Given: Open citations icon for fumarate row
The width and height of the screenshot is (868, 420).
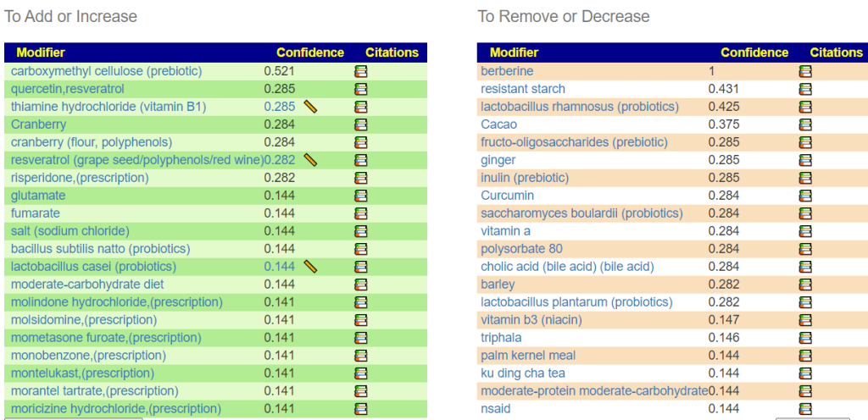Looking at the screenshot, I should [361, 213].
